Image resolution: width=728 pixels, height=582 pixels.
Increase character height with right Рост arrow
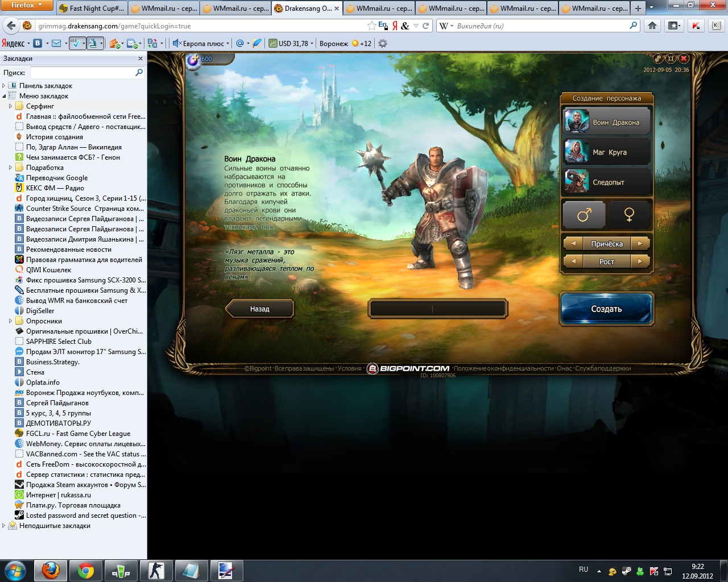click(x=640, y=261)
